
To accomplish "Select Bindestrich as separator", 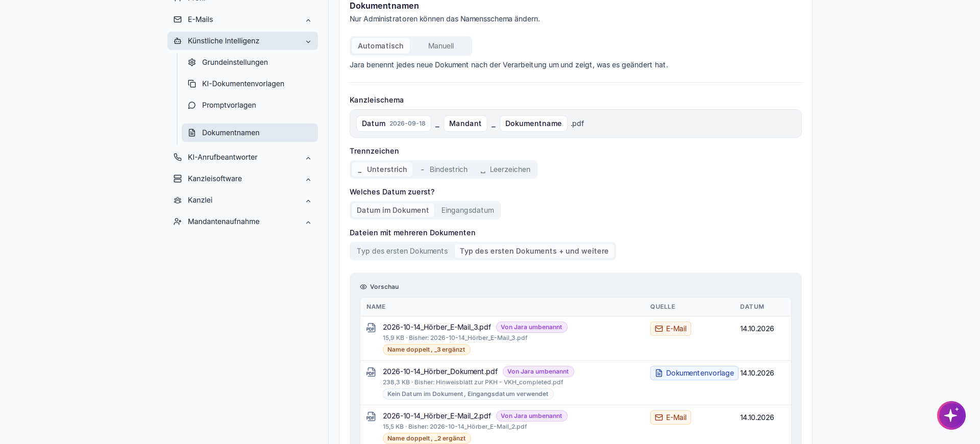I will pyautogui.click(x=444, y=169).
